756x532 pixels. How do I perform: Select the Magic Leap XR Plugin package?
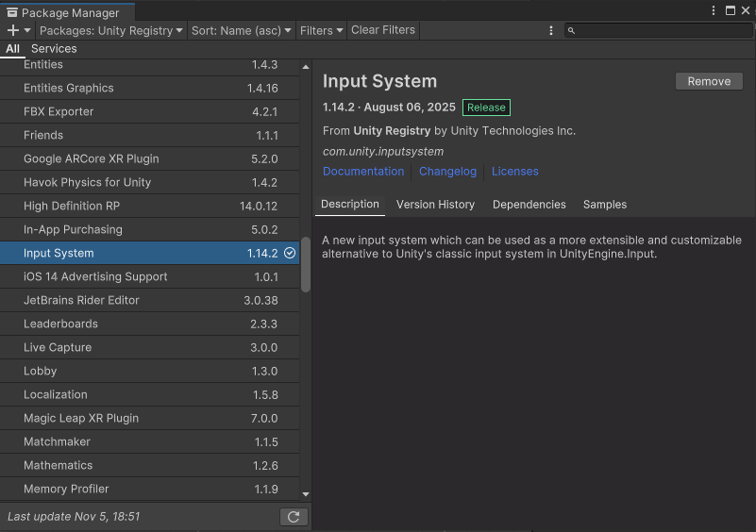pos(149,419)
